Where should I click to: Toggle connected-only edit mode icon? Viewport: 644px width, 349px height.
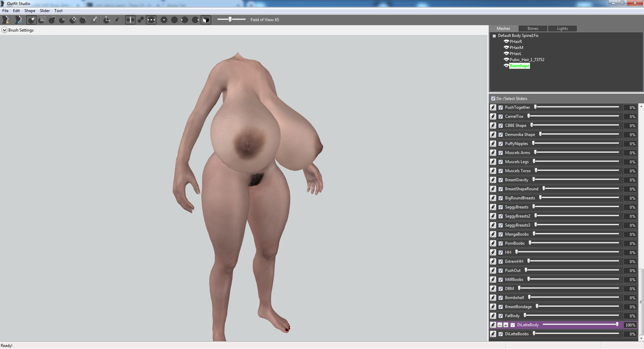(x=141, y=20)
